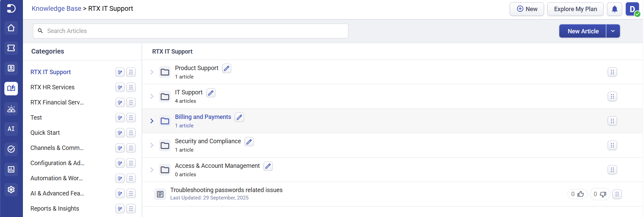
Task: Click the app logo at top of the sidebar
Action: pos(11,8)
